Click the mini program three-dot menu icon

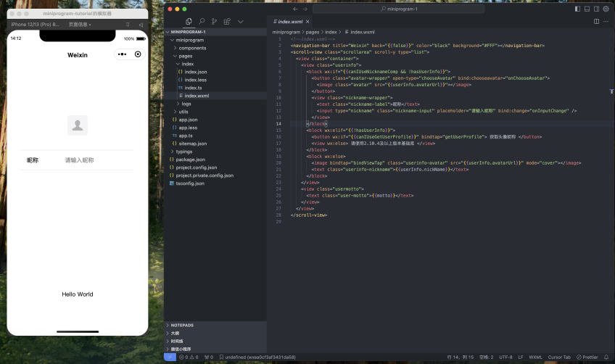(122, 54)
